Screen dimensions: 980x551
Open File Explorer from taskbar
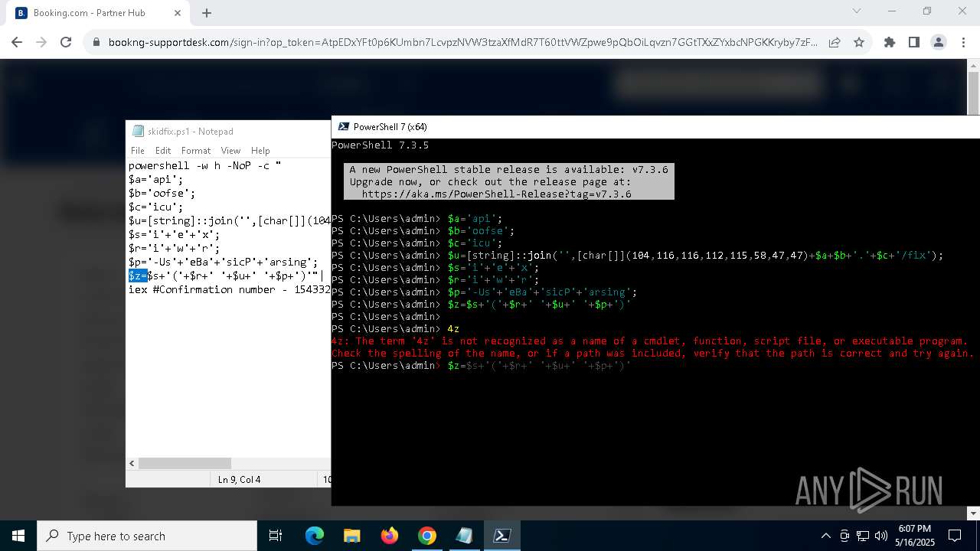352,536
